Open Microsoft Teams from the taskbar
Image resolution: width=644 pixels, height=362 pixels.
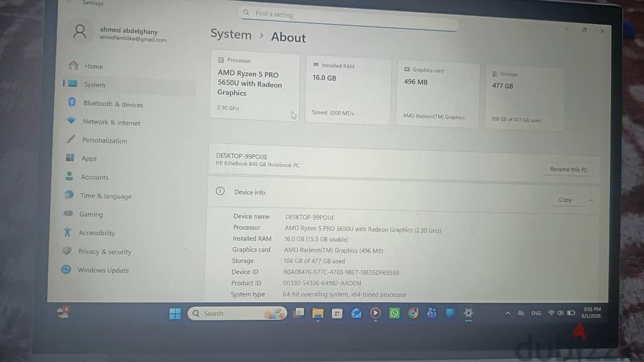(431, 314)
